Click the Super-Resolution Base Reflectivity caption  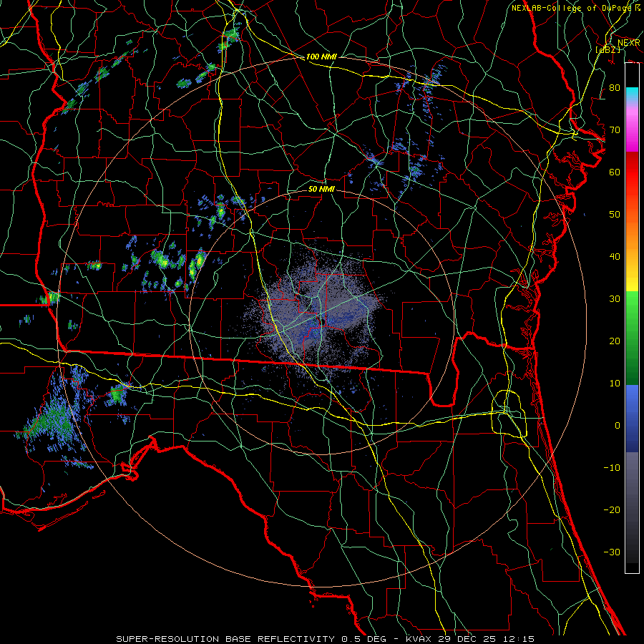326,639
